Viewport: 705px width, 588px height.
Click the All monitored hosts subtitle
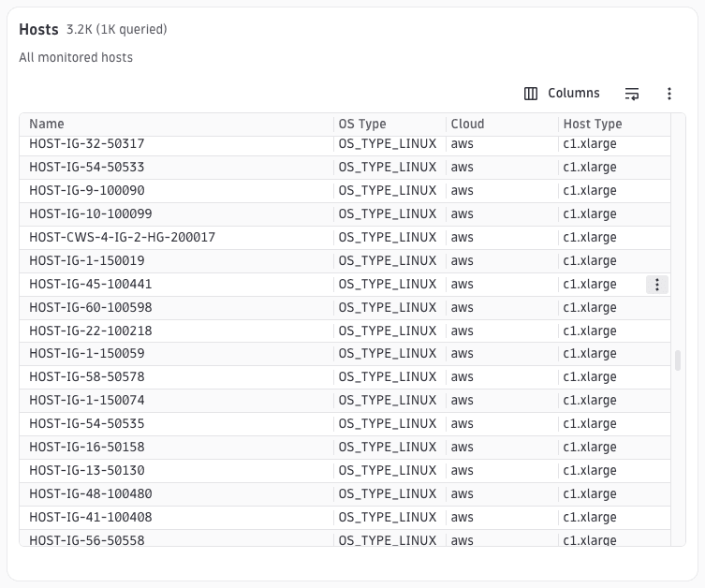[x=76, y=57]
